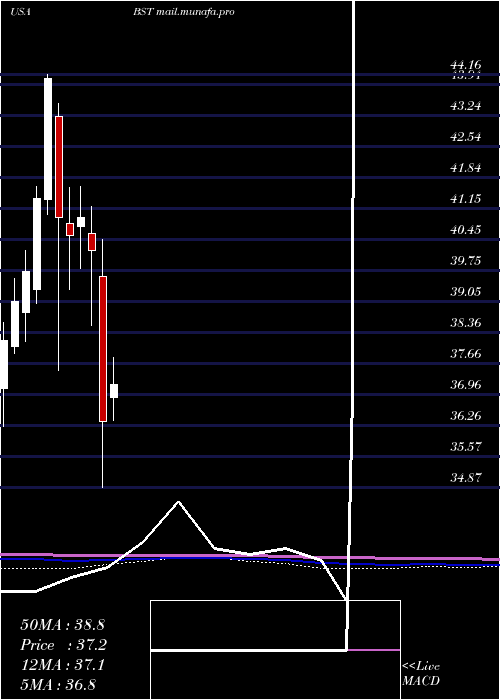The height and width of the screenshot is (700, 500).
Task: Click the 34.87 price axis label
Action: (466, 479)
